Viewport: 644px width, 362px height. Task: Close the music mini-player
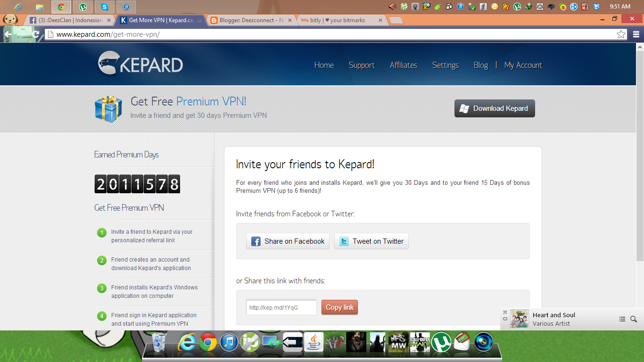tap(505, 312)
